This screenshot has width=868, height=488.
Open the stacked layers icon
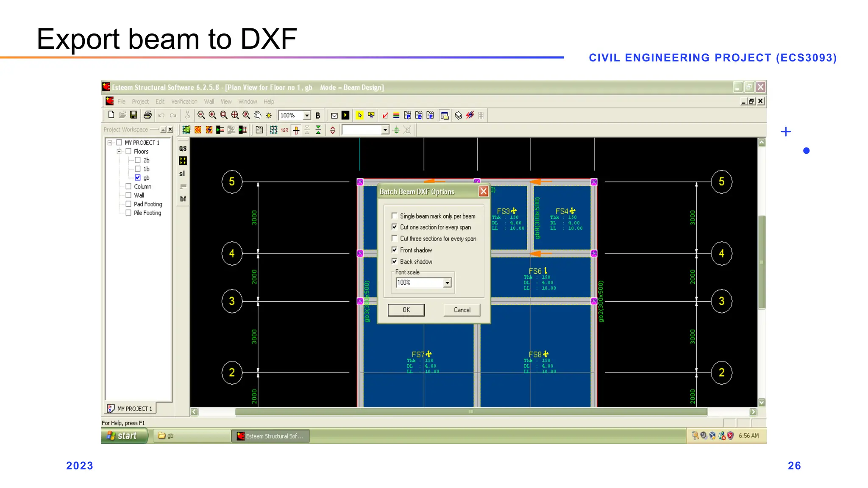coord(458,115)
